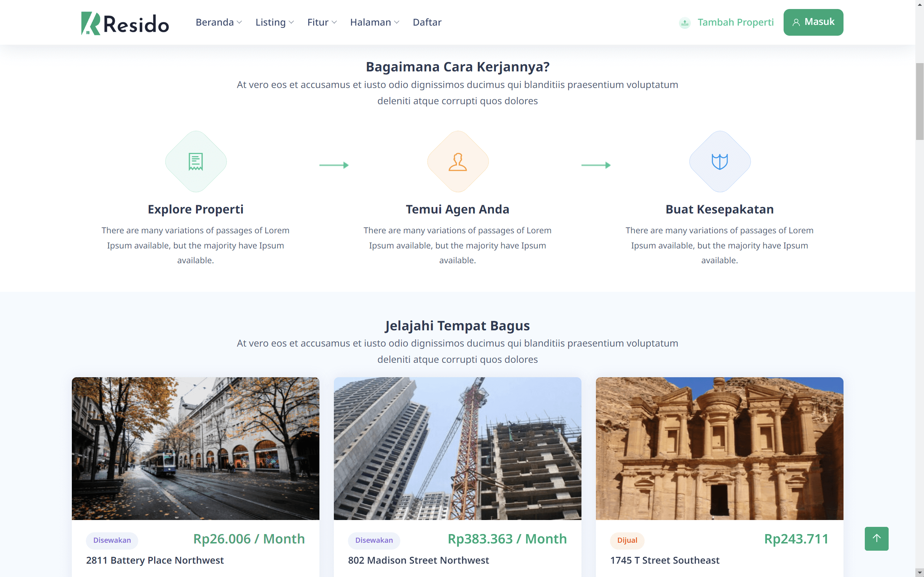
Task: Click the Masuk login button
Action: point(813,22)
